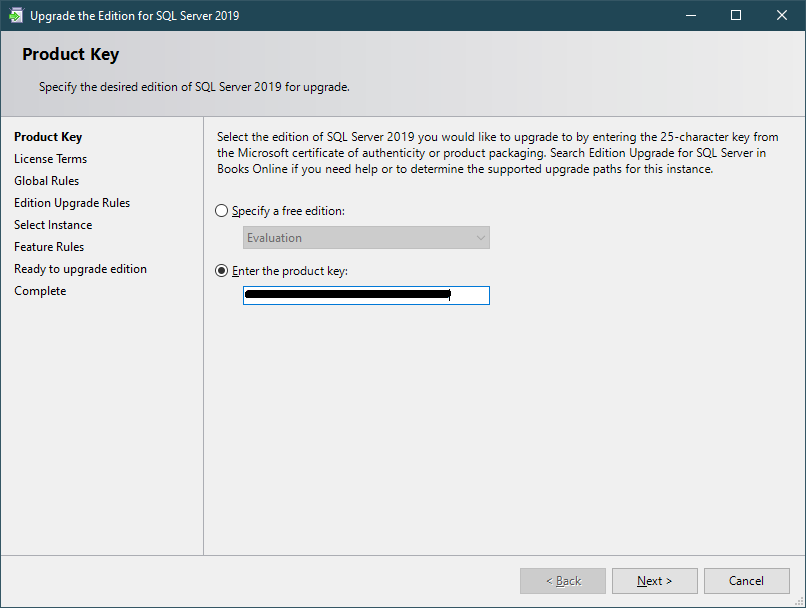The width and height of the screenshot is (806, 608).
Task: Click the dropdown arrow of the edition combo box
Action: pyautogui.click(x=480, y=238)
